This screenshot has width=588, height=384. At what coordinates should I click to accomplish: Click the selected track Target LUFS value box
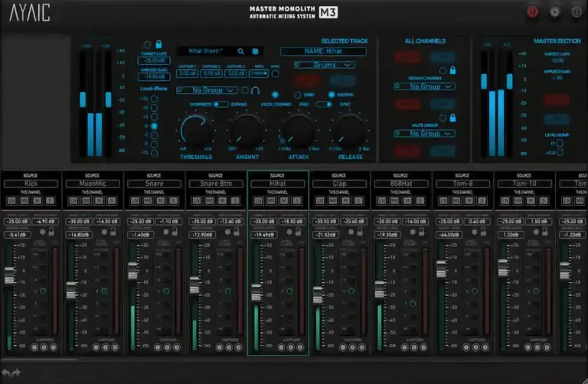tap(154, 60)
